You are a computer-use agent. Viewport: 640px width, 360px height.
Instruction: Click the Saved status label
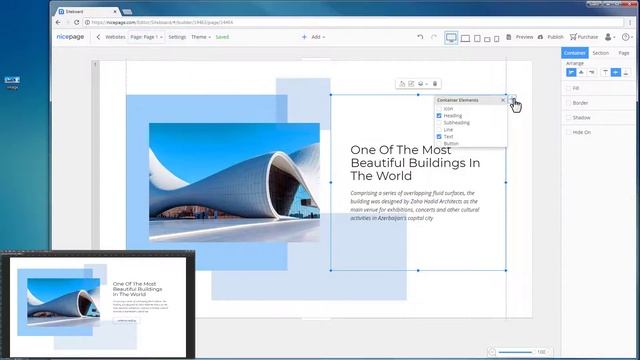[222, 37]
